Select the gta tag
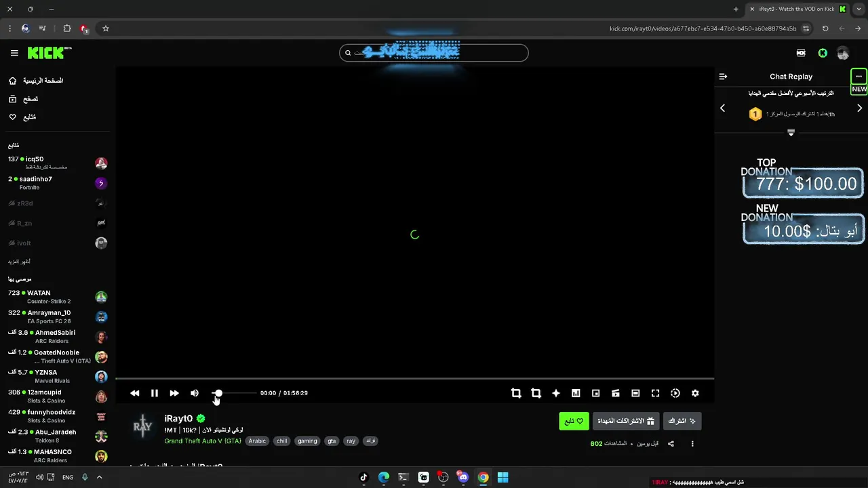 (x=332, y=441)
